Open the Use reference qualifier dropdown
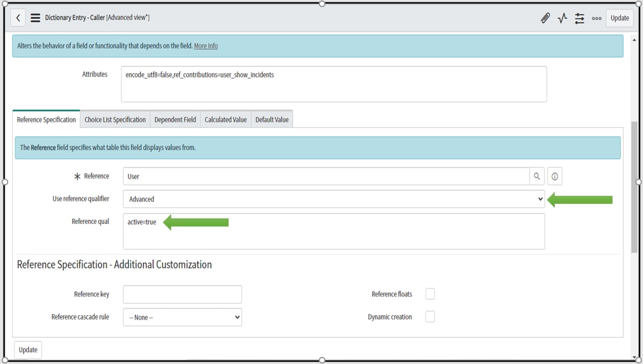Screen dimensions: 643x364 (x=334, y=199)
